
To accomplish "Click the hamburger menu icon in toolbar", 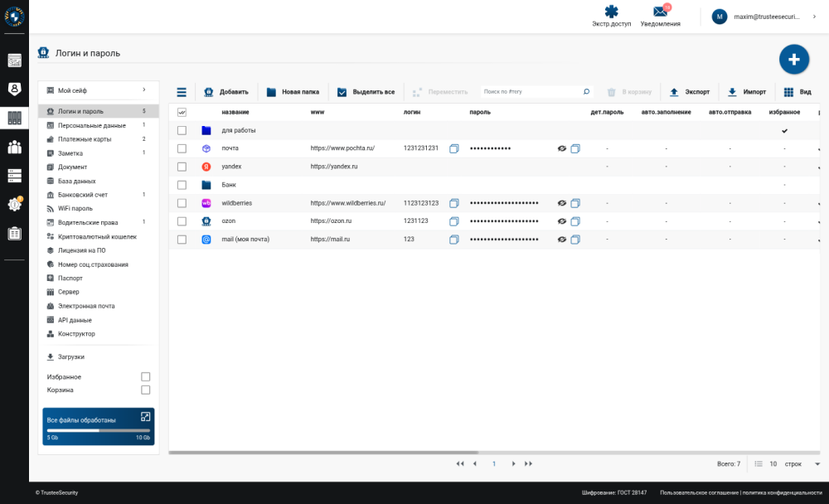I will 182,92.
